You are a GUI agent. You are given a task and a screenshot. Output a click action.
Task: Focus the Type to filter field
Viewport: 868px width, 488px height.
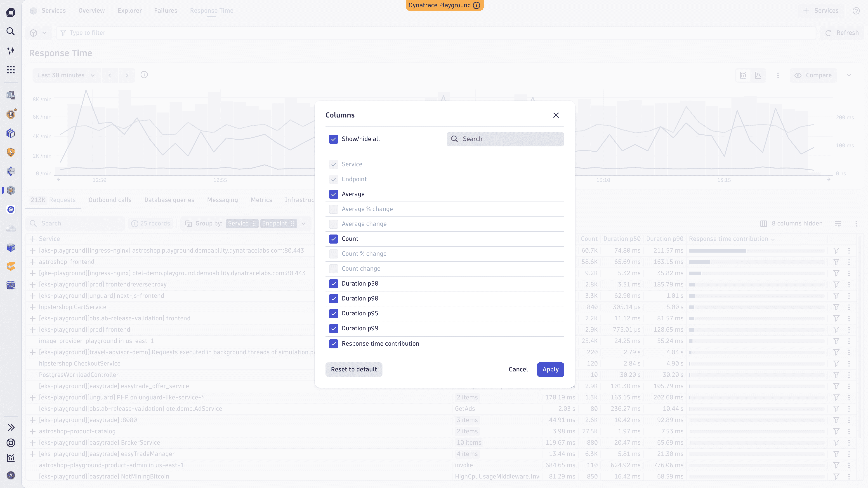point(436,33)
